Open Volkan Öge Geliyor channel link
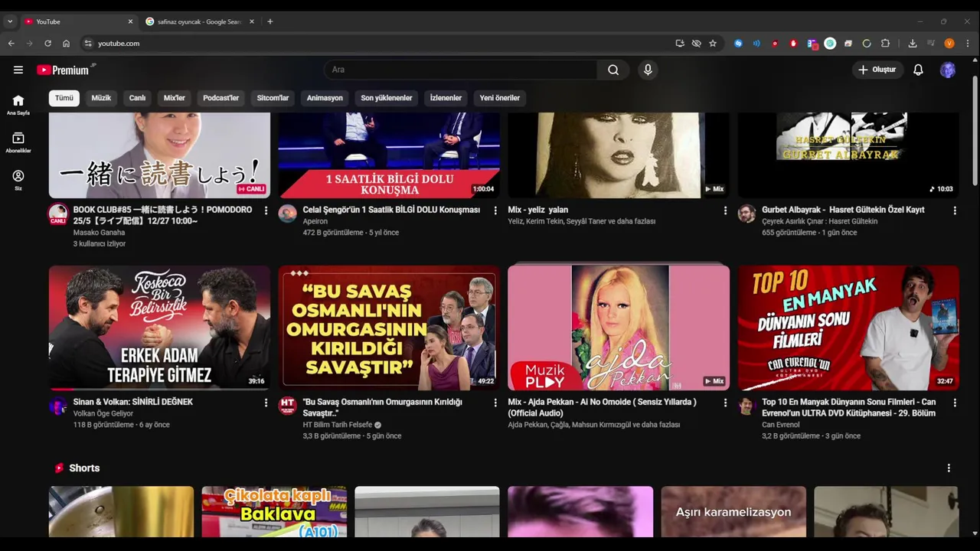Screen dimensions: 980x551 [103, 413]
